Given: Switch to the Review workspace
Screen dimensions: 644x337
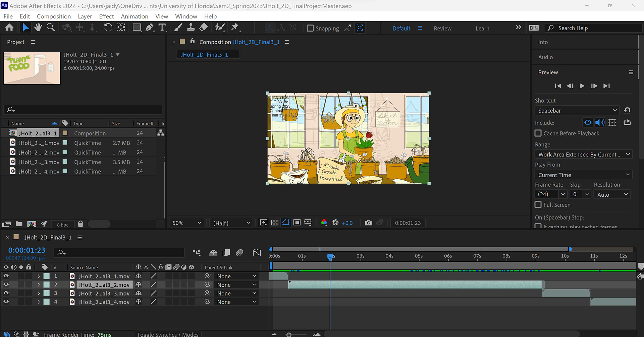Looking at the screenshot, I should [x=443, y=29].
